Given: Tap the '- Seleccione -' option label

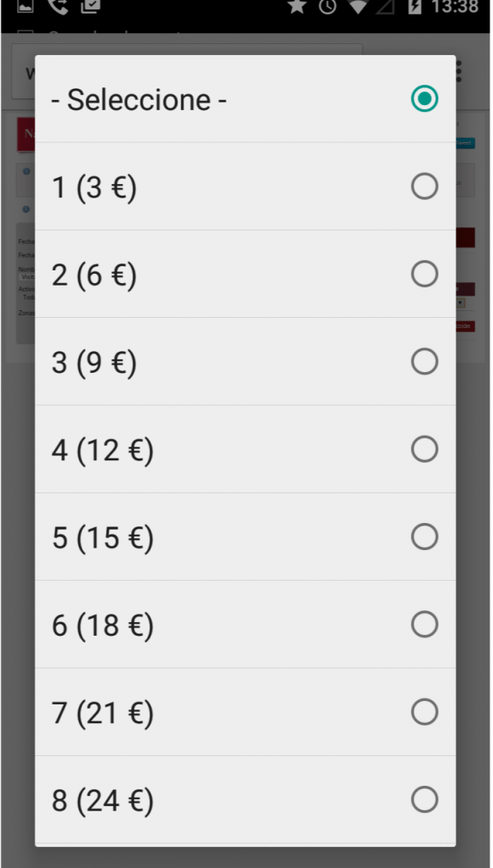Looking at the screenshot, I should point(139,100).
